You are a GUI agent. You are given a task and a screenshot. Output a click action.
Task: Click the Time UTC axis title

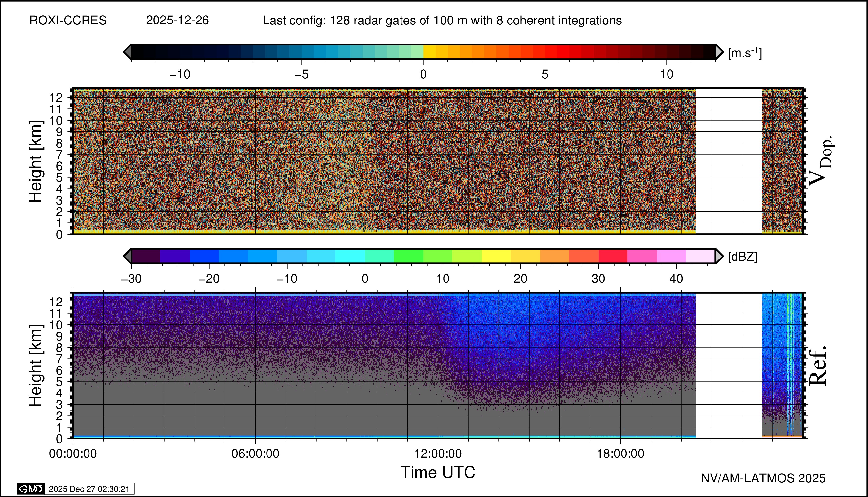click(438, 473)
